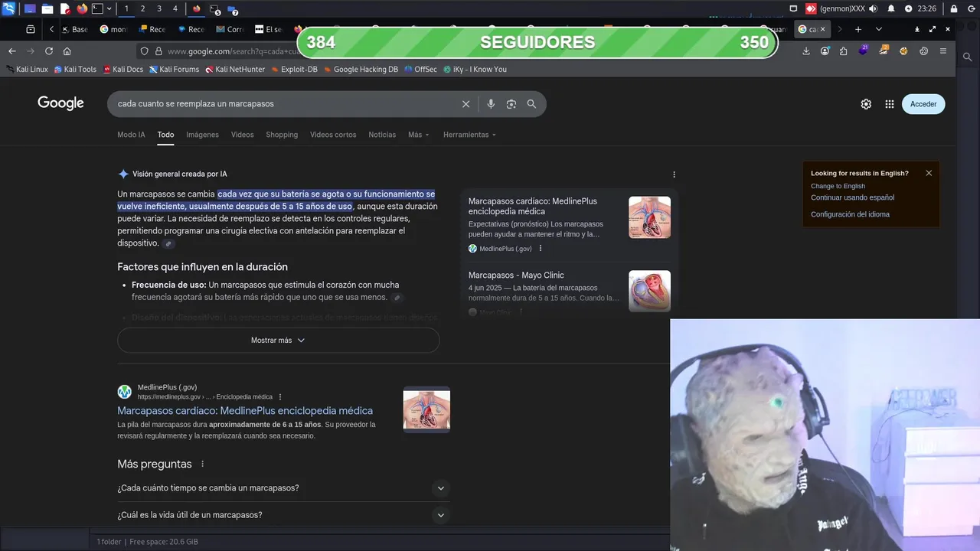Click 'Continuar usando español' link
This screenshot has width=980, height=551.
pyautogui.click(x=852, y=197)
